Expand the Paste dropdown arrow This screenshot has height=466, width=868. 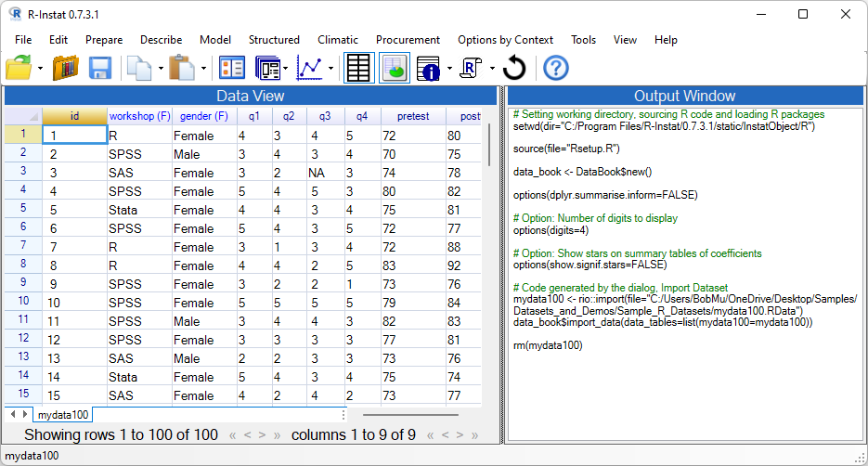203,69
